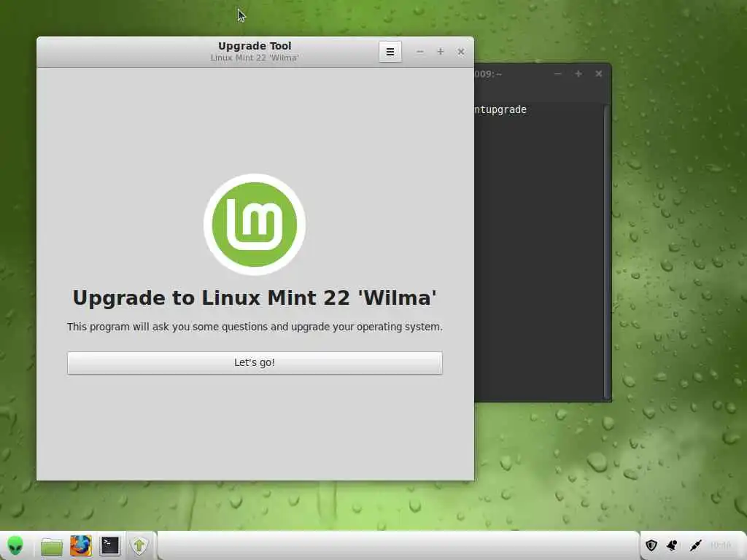Viewport: 747px width, 560px height.
Task: Open the network connection tray icon
Action: click(695, 545)
